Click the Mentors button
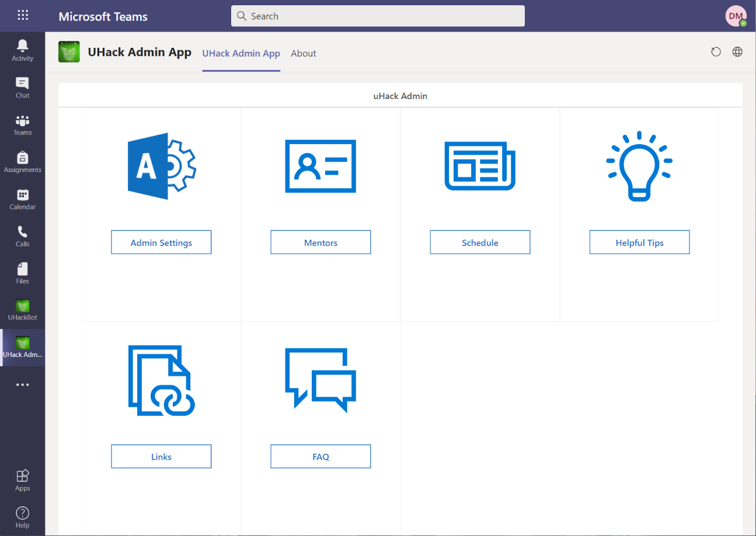 click(320, 242)
